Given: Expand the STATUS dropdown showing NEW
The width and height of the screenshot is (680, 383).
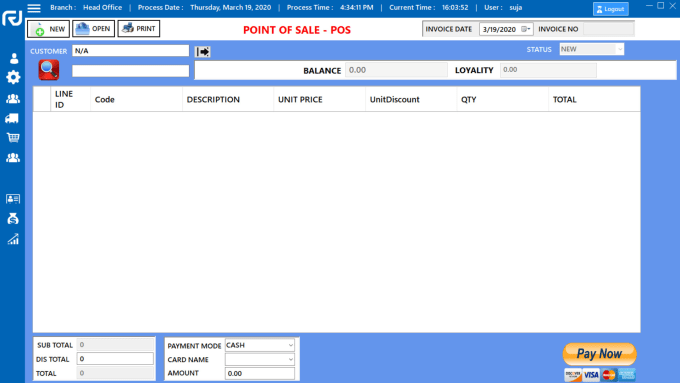Looking at the screenshot, I should [x=620, y=49].
